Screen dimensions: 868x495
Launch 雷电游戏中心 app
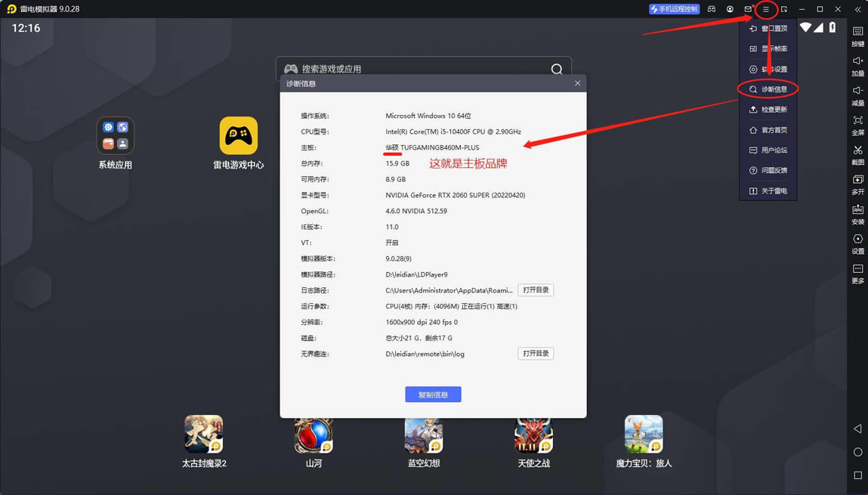[239, 144]
